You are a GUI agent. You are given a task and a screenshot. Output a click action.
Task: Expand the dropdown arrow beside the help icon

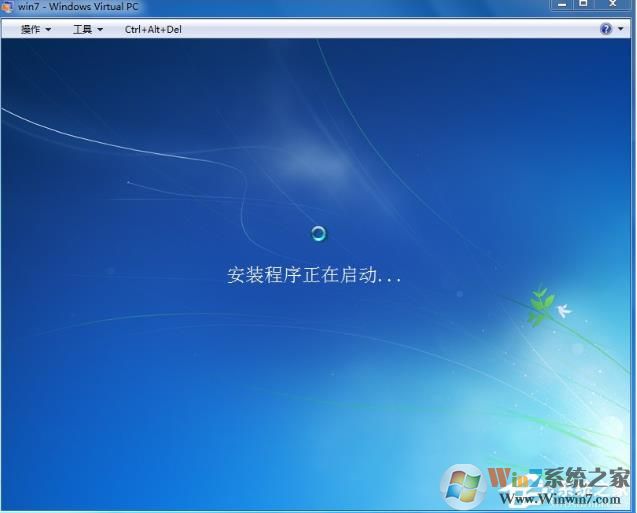point(621,29)
